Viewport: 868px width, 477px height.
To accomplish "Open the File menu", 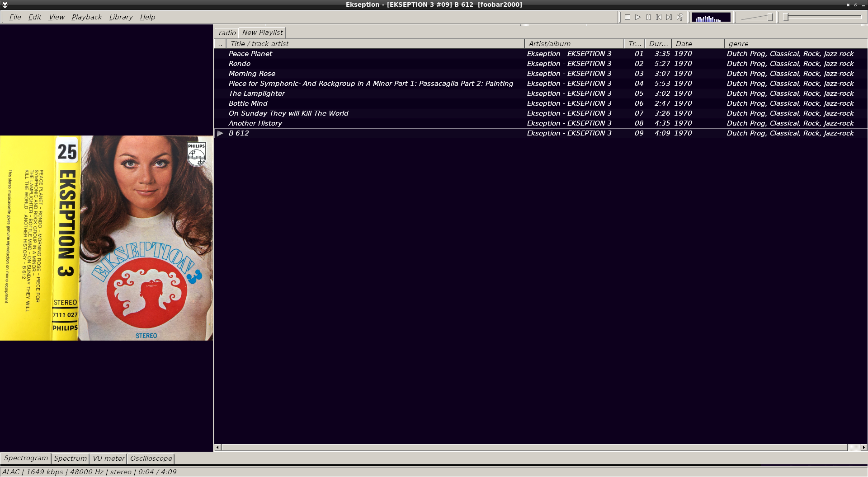I will pyautogui.click(x=15, y=17).
